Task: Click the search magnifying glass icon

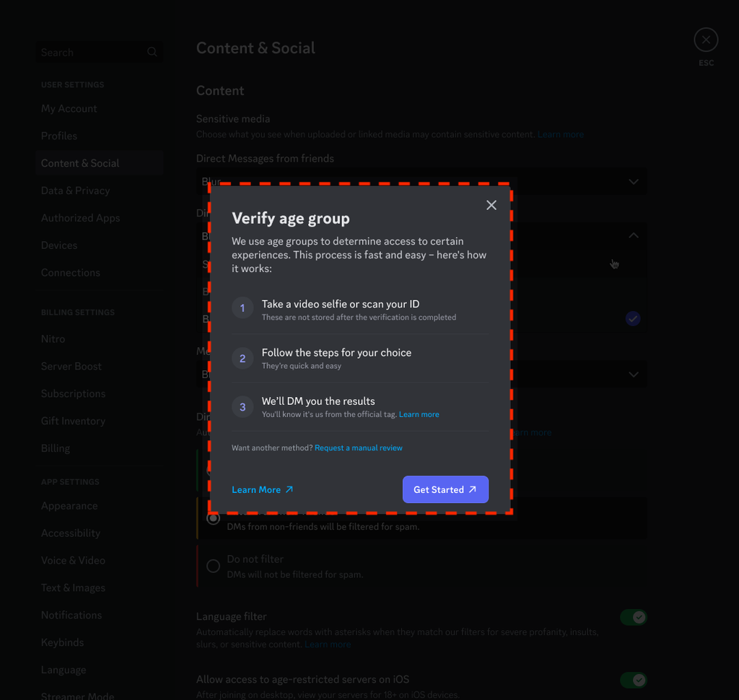Action: [x=152, y=52]
